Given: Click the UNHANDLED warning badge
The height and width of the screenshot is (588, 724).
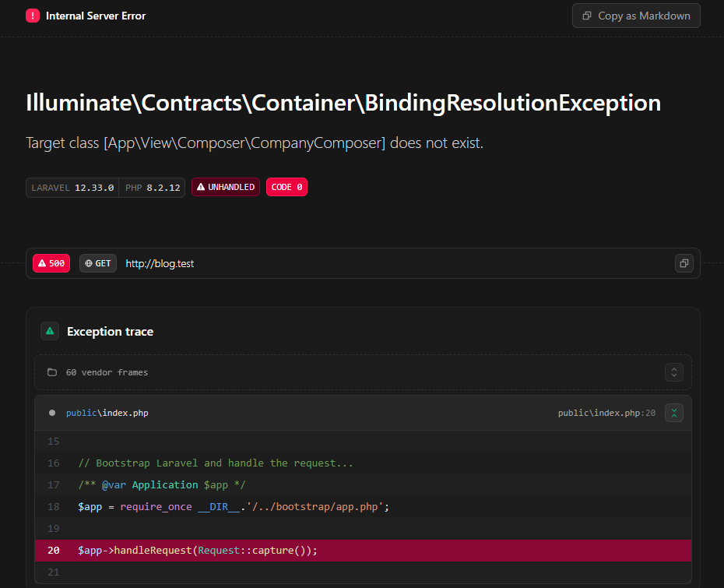Looking at the screenshot, I should click(226, 188).
